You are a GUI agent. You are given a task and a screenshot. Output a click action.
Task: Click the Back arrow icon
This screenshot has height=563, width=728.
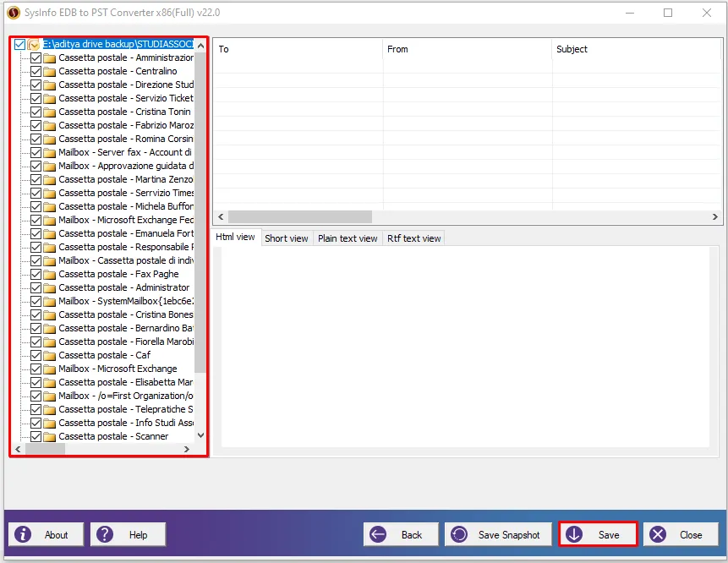coord(378,534)
